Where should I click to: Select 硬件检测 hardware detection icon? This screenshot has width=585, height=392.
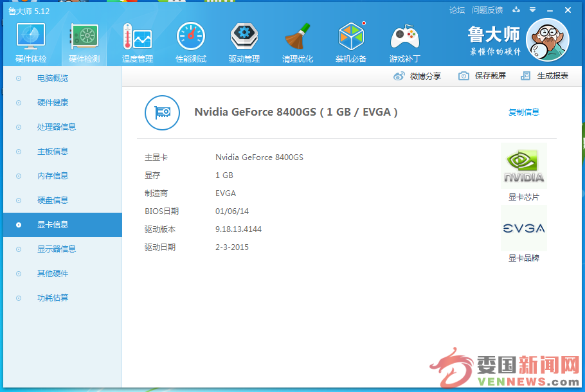(84, 37)
